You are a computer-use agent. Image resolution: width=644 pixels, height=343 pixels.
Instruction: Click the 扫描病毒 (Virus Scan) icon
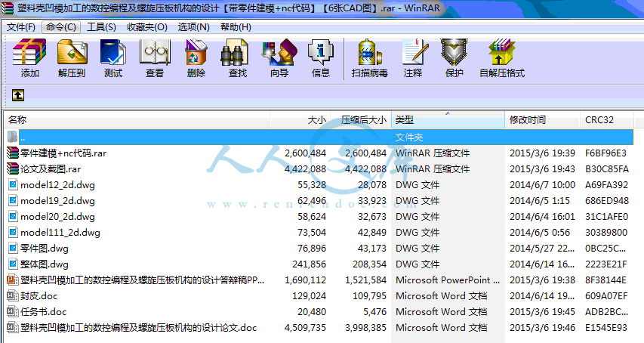[370, 52]
